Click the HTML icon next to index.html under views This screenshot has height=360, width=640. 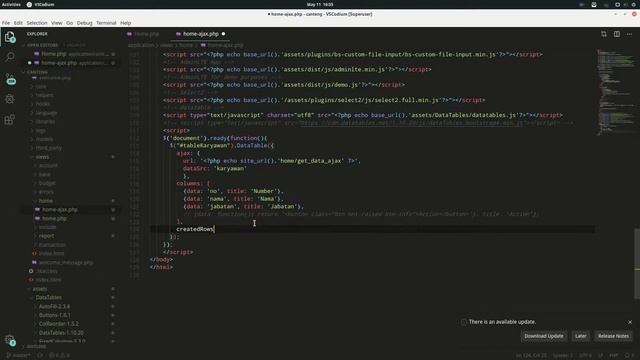[x=34, y=253]
